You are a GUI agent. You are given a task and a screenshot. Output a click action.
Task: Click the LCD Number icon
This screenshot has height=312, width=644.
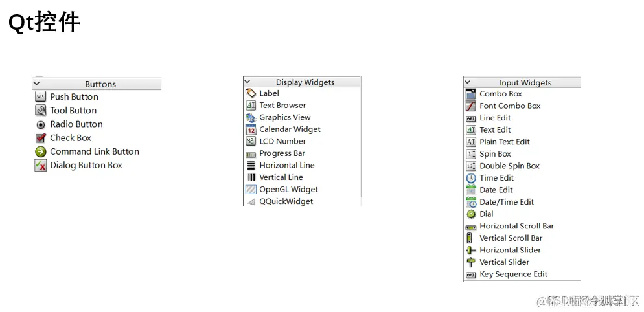[x=251, y=141]
